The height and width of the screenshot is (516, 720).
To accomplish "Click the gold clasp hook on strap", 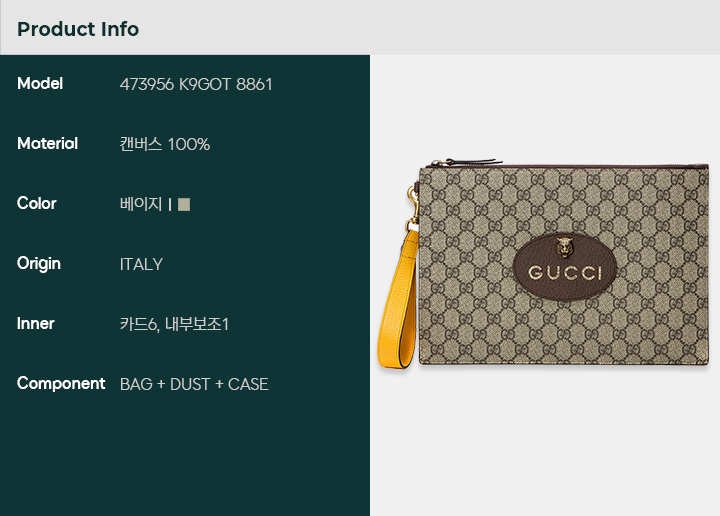I will point(412,207).
